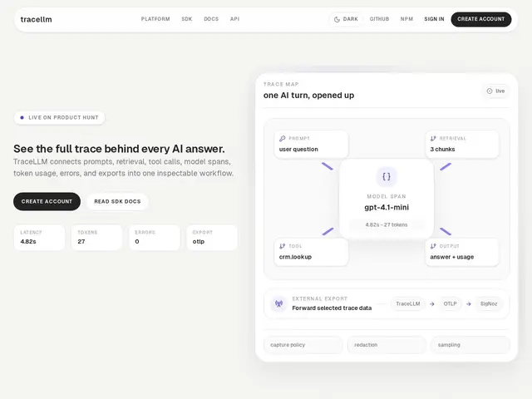This screenshot has height=399, width=532.
Task: Click Forward selected trace data text
Action: click(332, 308)
